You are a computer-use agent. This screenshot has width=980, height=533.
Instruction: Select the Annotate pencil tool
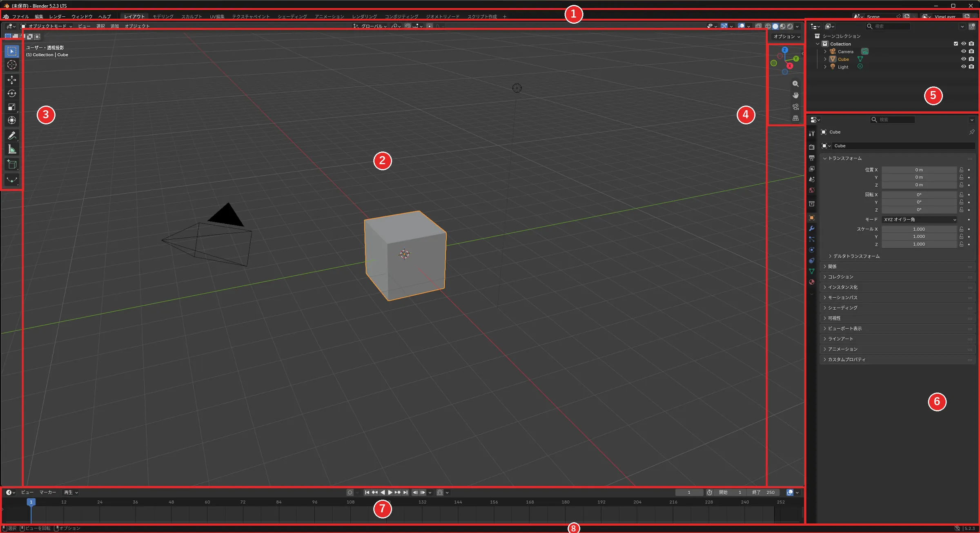pos(12,136)
